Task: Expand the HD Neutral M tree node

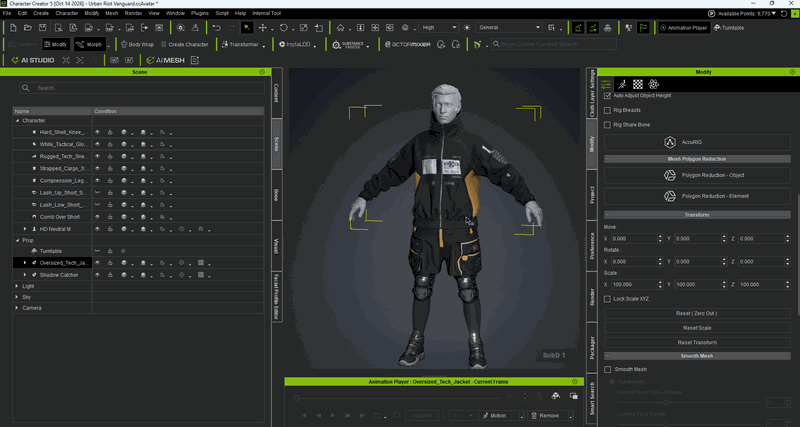Action: click(x=25, y=229)
